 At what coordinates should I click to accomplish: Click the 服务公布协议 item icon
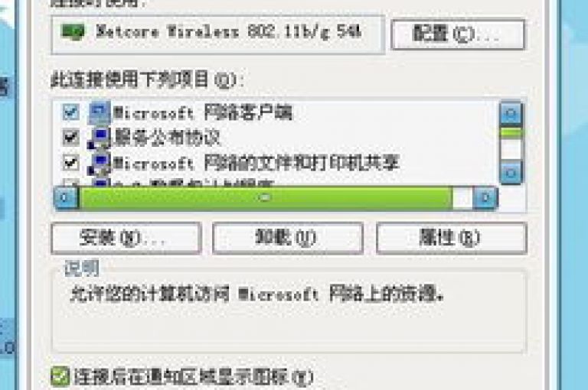click(x=100, y=138)
